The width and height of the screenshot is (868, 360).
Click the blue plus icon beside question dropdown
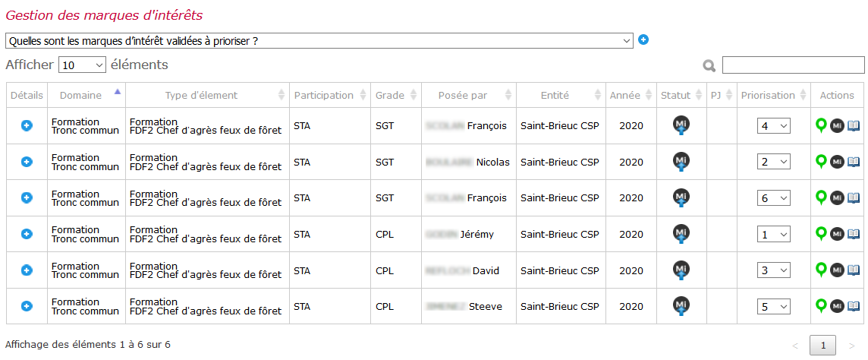point(643,40)
